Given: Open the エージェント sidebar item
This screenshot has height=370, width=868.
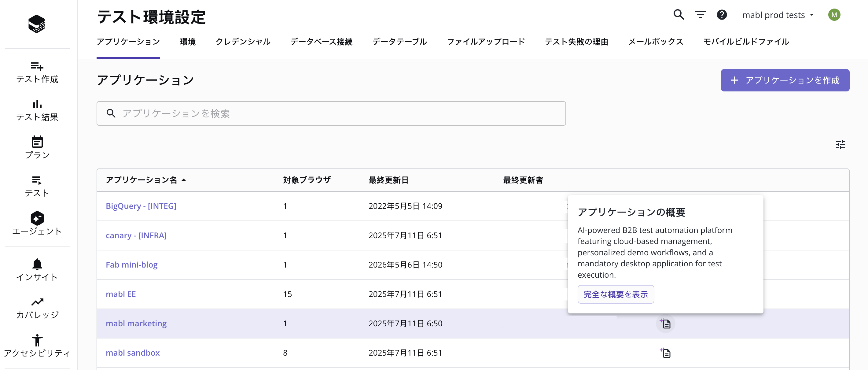Looking at the screenshot, I should click(37, 224).
